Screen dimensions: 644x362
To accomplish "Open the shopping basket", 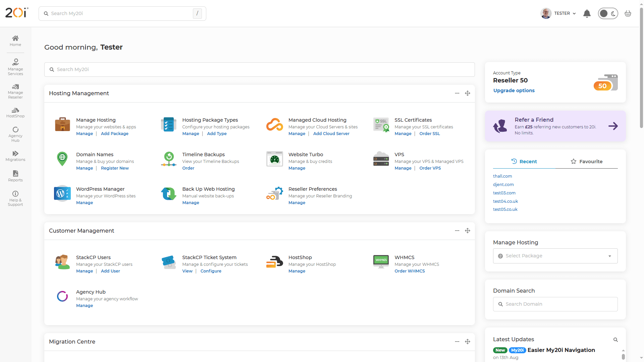I will (628, 13).
